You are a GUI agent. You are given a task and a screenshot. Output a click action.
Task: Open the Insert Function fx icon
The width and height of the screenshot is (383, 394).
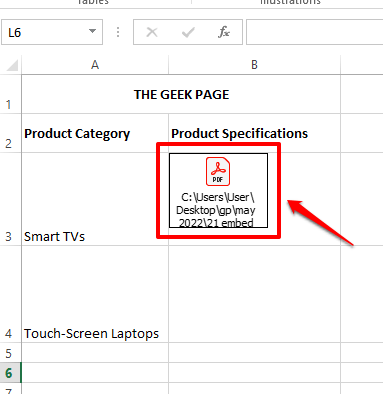tap(224, 32)
